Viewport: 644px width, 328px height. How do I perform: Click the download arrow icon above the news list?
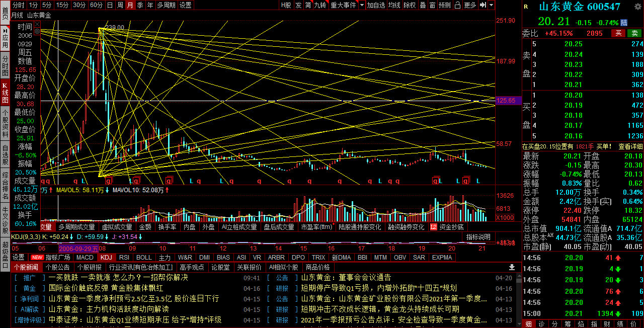pos(512,267)
